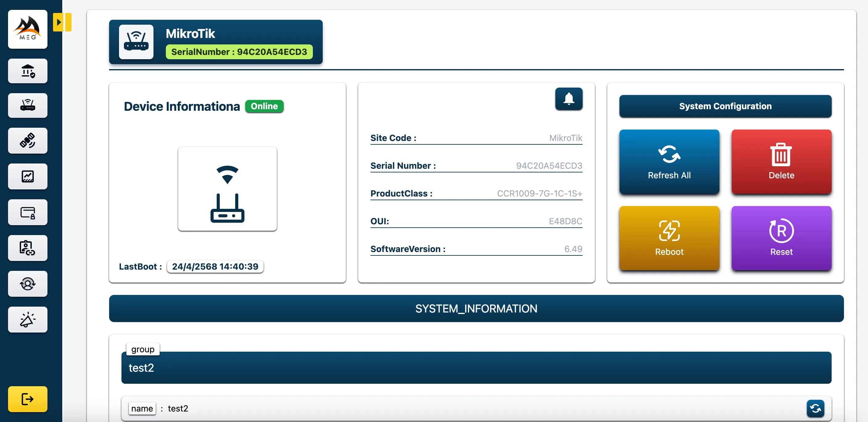Open the locked card sidebar icon
This screenshot has width=868, height=422.
pos(28,212)
